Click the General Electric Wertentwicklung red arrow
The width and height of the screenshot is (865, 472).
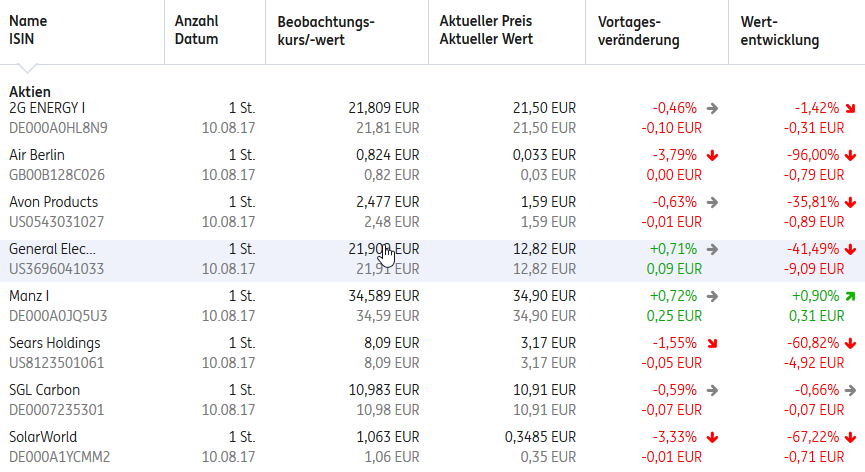[x=850, y=249]
